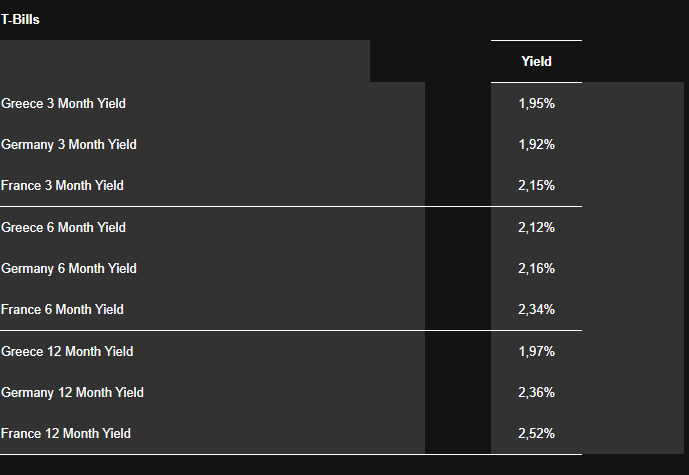Click the T-Bills section title
Image resolution: width=689 pixels, height=475 pixels.
[21, 19]
